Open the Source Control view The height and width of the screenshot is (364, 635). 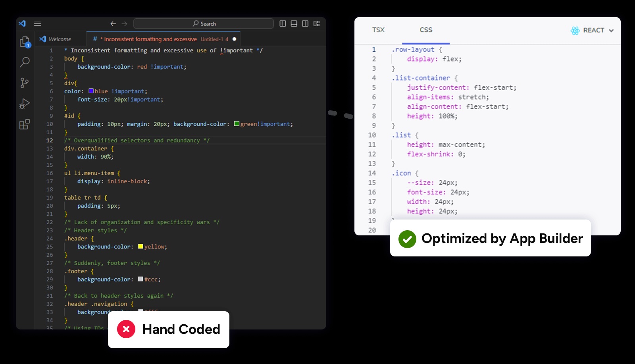tap(25, 83)
